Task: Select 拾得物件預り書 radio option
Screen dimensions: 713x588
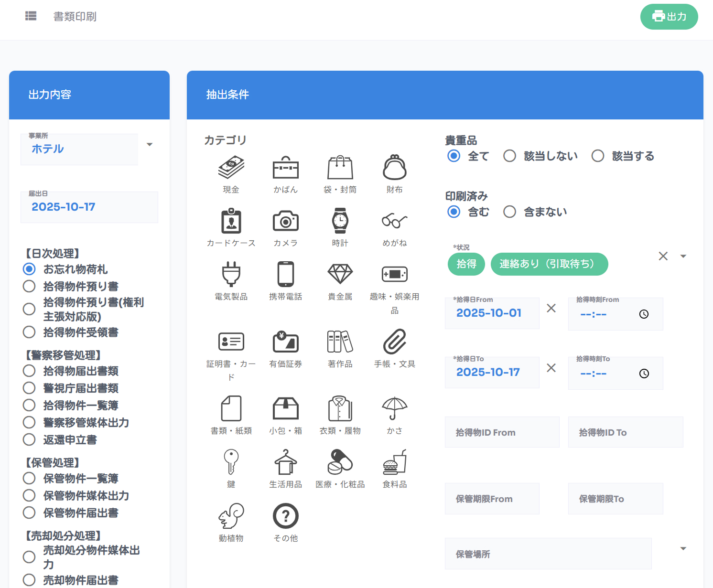Action: coord(29,287)
